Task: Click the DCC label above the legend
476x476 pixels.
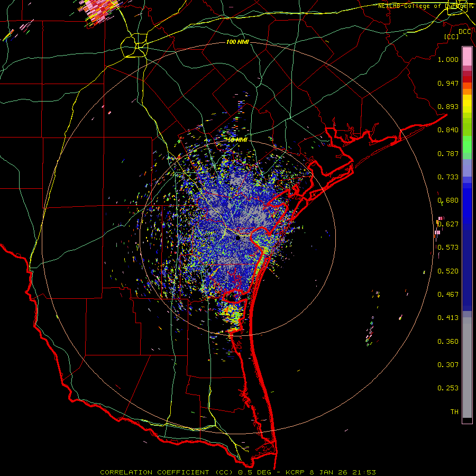Action: 465,32
